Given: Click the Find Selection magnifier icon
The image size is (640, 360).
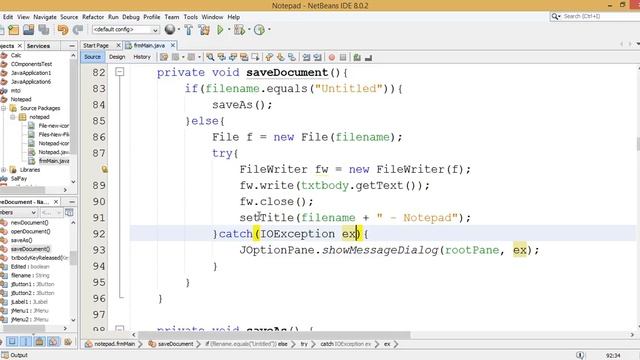Looking at the screenshot, I should 210,58.
